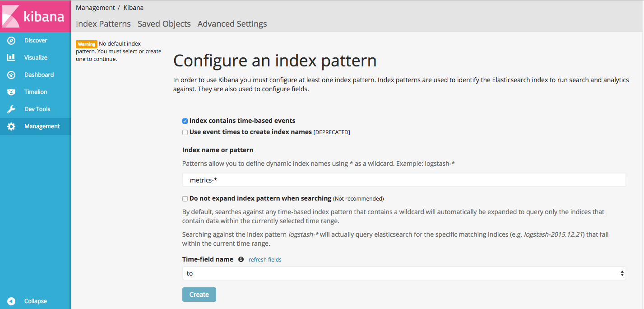
Task: Select the Dev Tools sidebar label
Action: coord(37,109)
